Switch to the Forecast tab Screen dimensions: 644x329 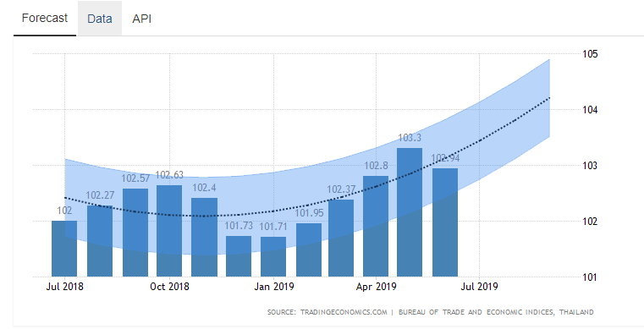pos(44,19)
